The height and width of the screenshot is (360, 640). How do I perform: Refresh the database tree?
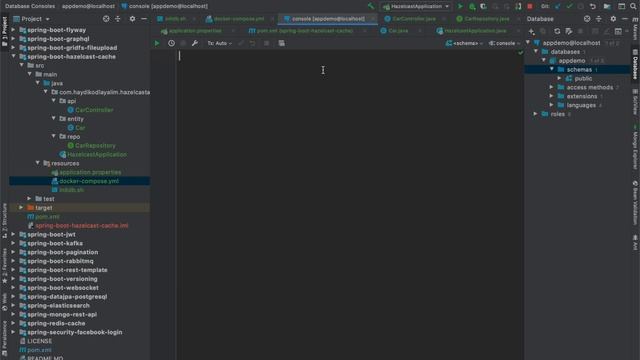click(557, 31)
